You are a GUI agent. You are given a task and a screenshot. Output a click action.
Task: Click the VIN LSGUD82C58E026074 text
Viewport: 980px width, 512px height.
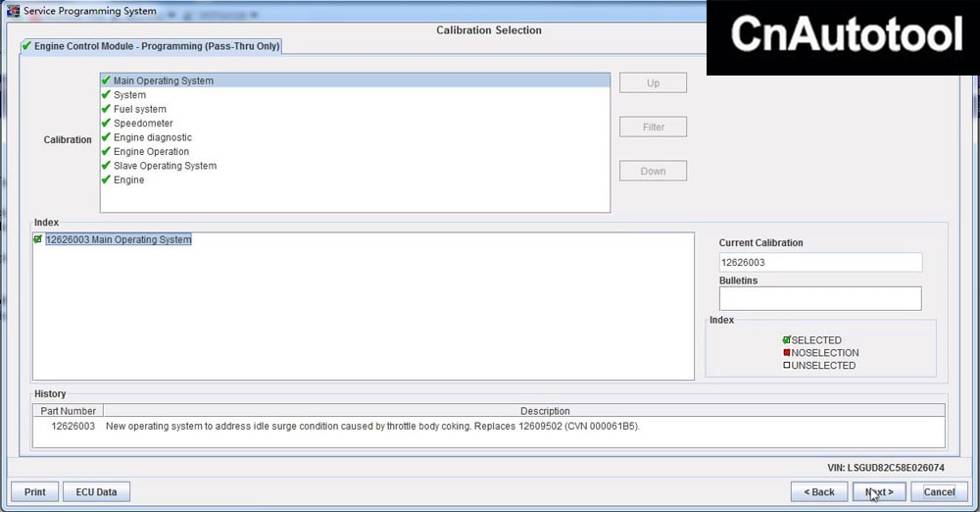tap(886, 468)
